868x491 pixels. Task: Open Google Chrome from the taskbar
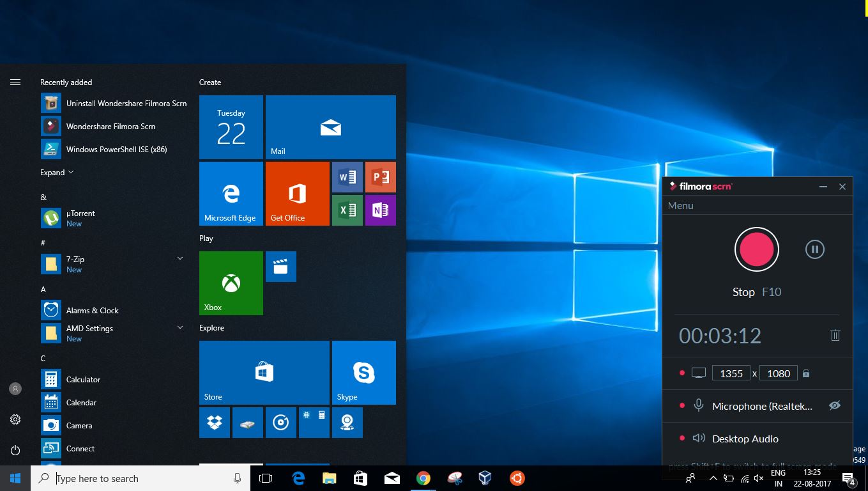[x=423, y=478]
